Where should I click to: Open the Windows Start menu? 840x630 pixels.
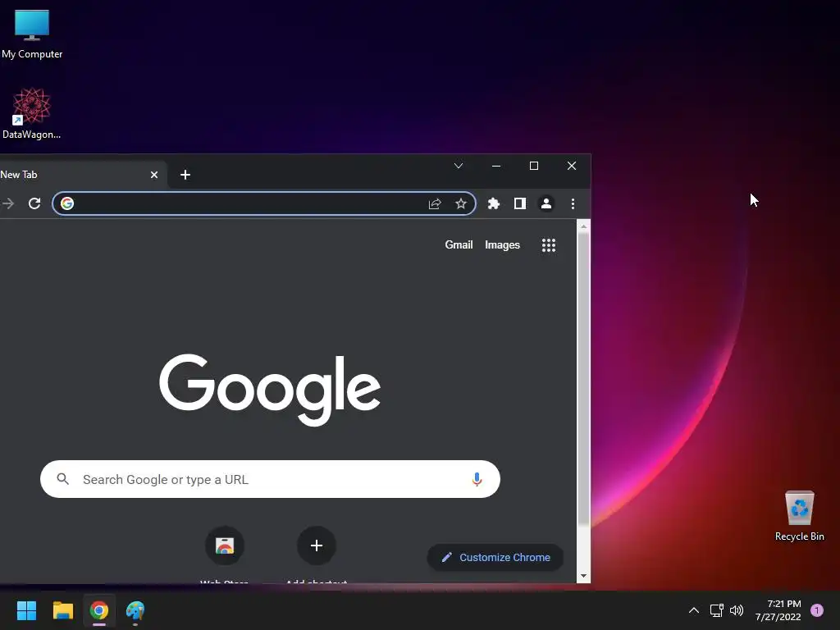27,610
